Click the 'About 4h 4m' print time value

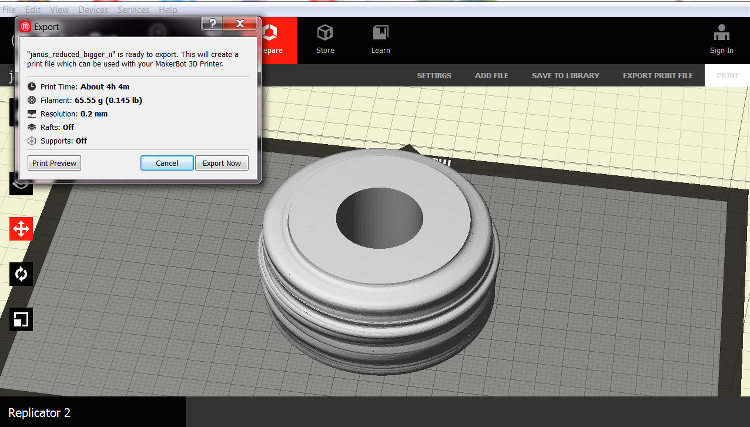[x=105, y=87]
